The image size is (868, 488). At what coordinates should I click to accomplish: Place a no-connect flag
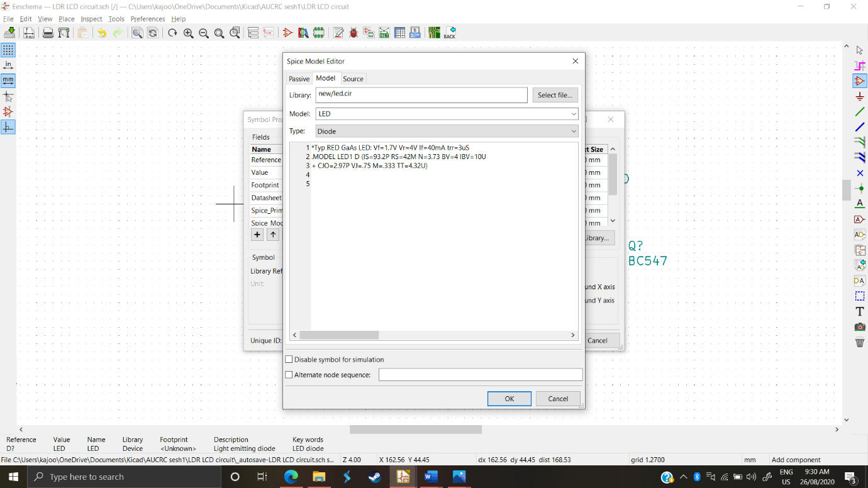click(x=859, y=173)
